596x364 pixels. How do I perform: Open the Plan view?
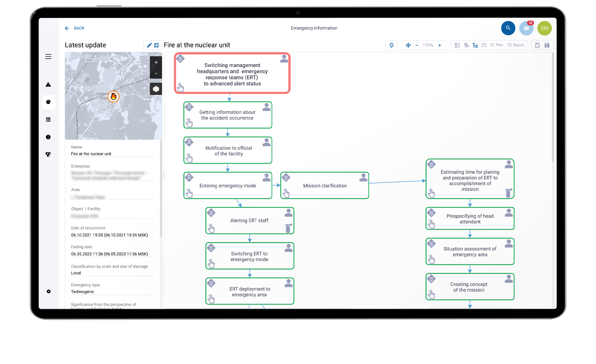pos(497,45)
